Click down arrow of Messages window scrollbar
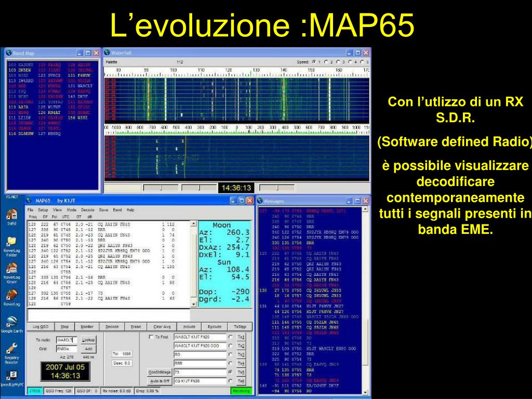 pos(365,392)
